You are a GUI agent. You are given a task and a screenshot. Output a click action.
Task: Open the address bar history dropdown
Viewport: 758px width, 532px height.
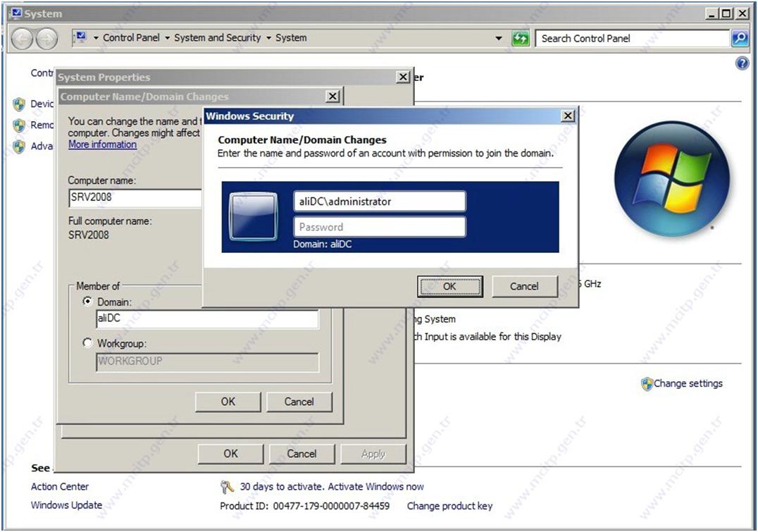click(499, 38)
